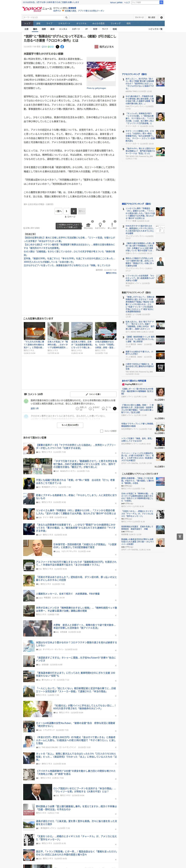186x868 pixels.
Task: Select the 科学 category
Action: (95, 29)
